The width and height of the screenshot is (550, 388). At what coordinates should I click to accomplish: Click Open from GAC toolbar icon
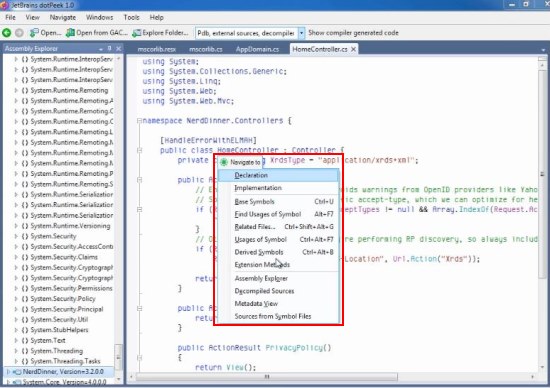[70, 33]
